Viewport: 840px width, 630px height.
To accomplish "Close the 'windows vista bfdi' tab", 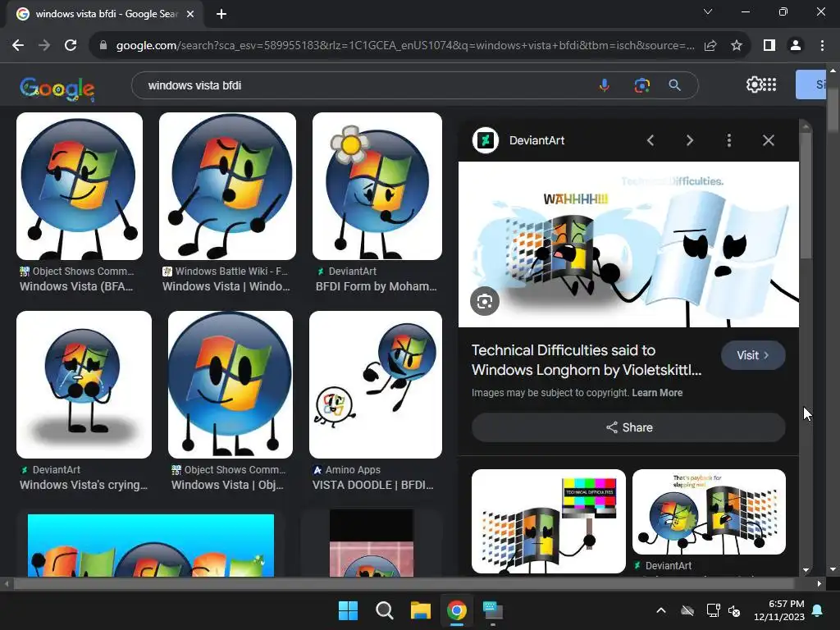I will 190,14.
